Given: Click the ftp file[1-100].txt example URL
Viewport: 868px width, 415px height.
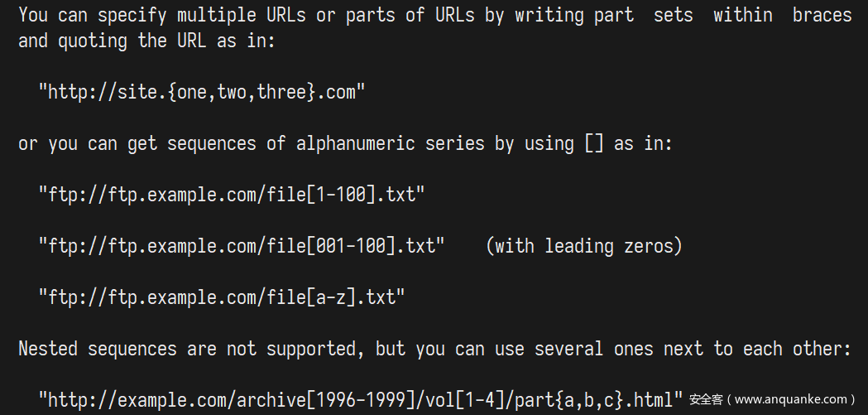Looking at the screenshot, I should coord(232,195).
